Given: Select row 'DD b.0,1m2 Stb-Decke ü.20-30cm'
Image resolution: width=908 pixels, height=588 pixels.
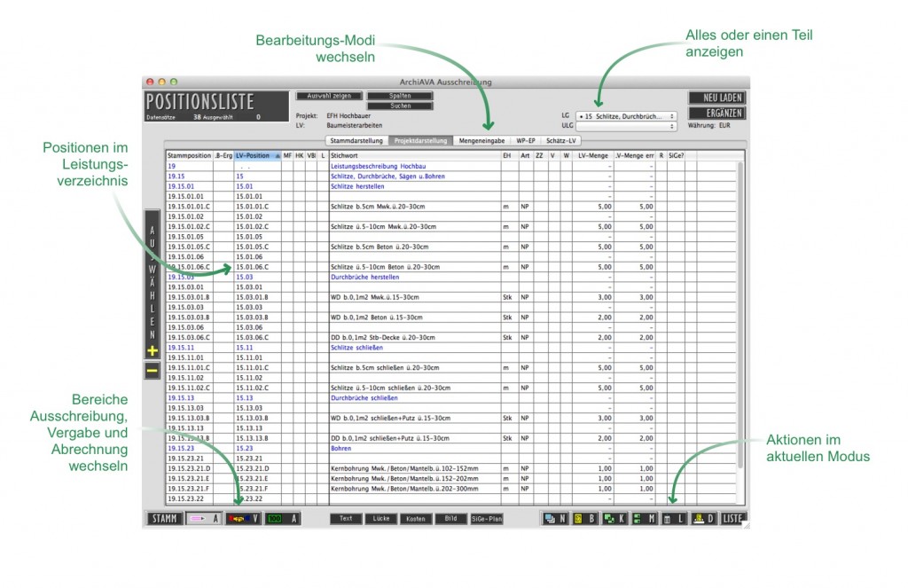Looking at the screenshot, I should pos(450,338).
